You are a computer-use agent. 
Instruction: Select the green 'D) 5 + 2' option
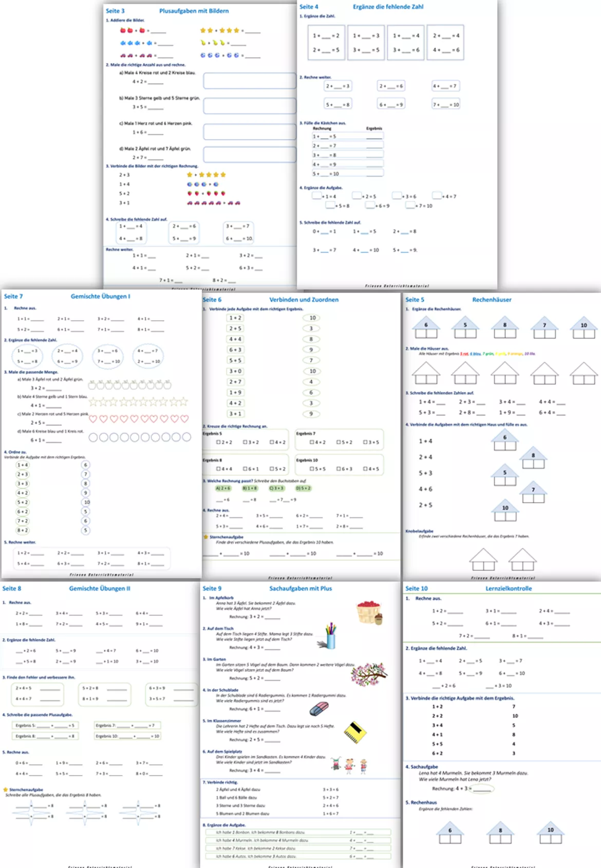303,488
